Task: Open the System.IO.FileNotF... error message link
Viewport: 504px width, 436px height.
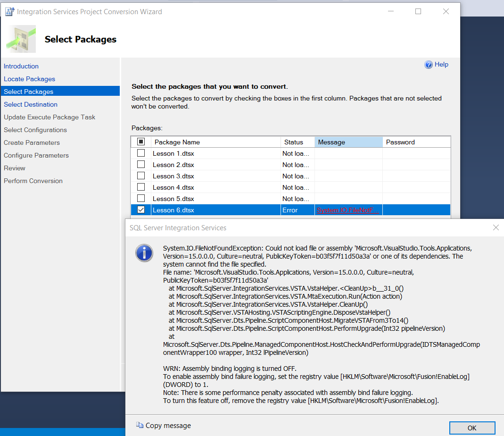Action: click(x=348, y=210)
